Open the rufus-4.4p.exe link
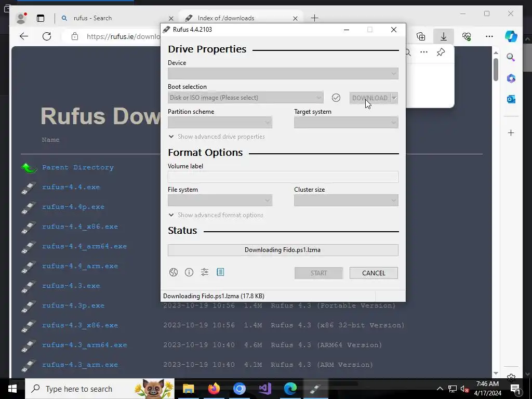The width and height of the screenshot is (532, 399). pos(73,207)
